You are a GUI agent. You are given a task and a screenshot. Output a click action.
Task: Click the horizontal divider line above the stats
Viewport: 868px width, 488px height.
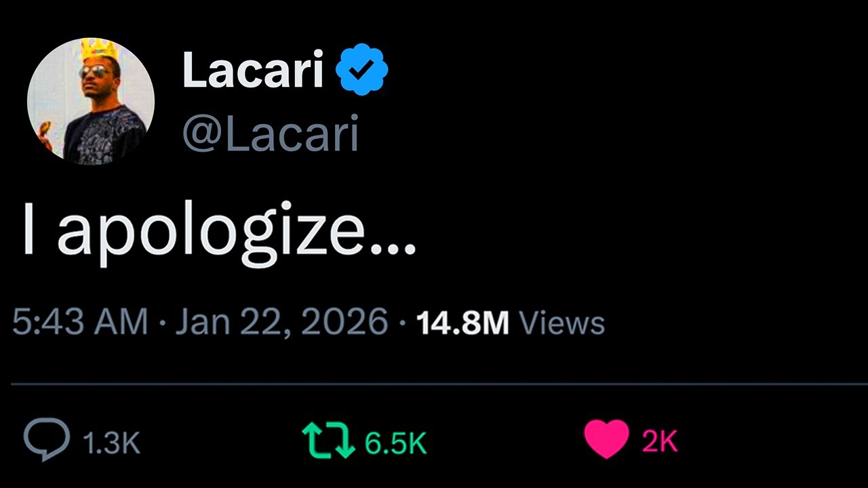[434, 384]
